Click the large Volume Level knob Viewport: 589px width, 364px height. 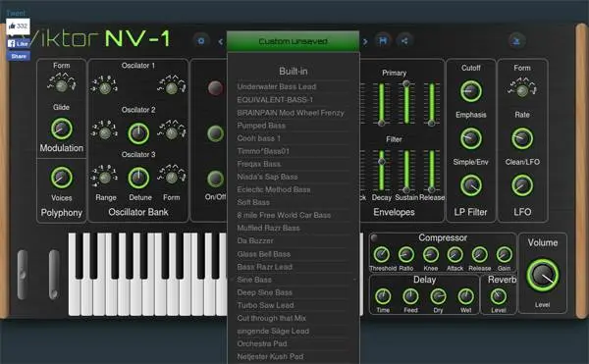tap(543, 275)
